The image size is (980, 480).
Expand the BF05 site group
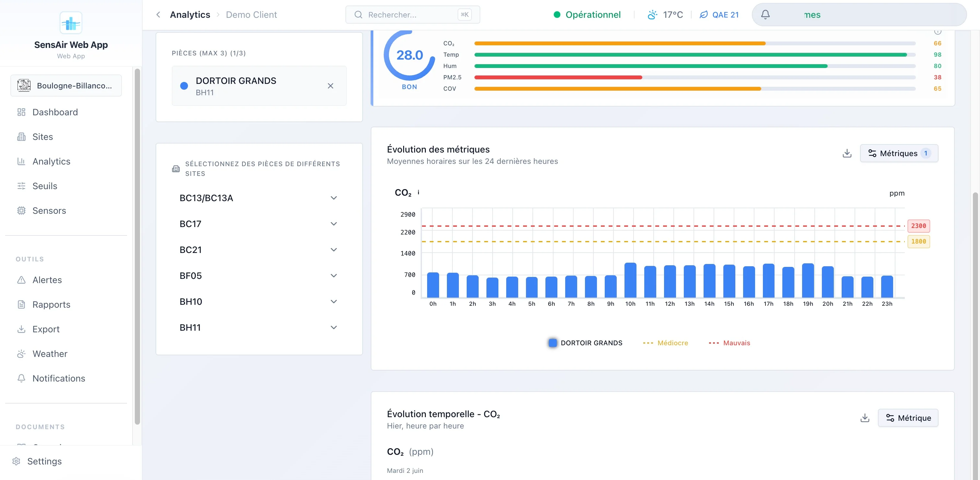[x=259, y=276]
